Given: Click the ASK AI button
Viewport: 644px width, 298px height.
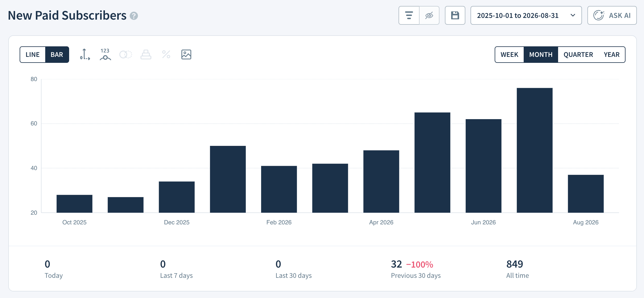Looking at the screenshot, I should point(612,15).
